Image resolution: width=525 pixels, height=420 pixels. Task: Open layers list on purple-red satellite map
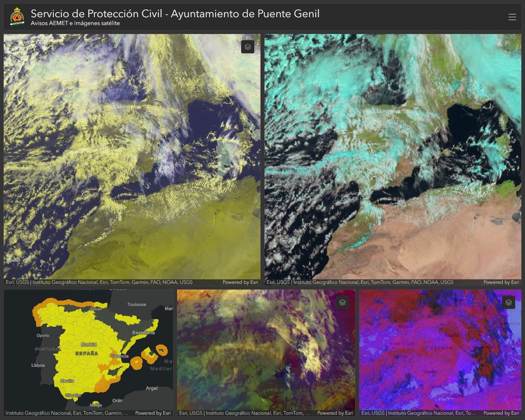point(508,302)
